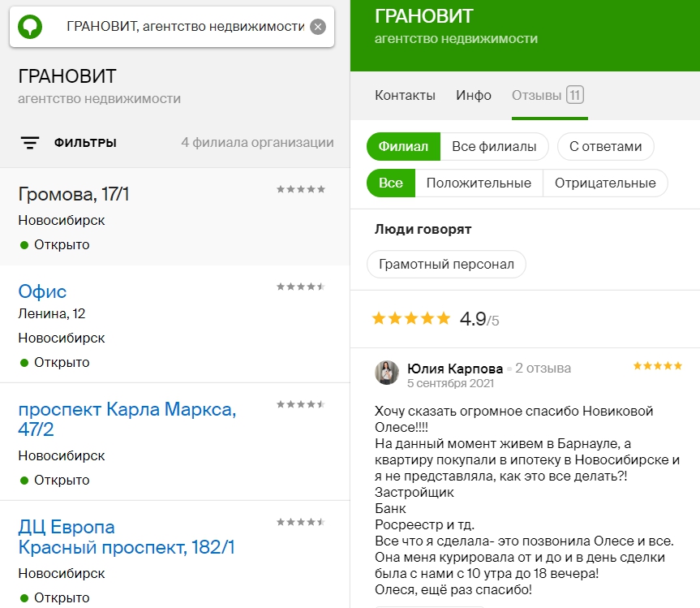Select the Филиал review filter

click(x=404, y=147)
